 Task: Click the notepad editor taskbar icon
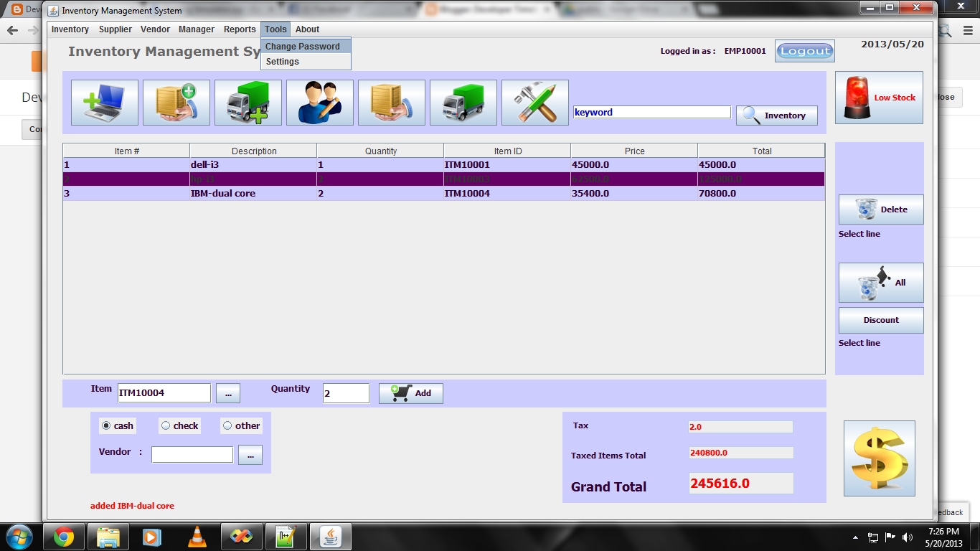(x=286, y=537)
